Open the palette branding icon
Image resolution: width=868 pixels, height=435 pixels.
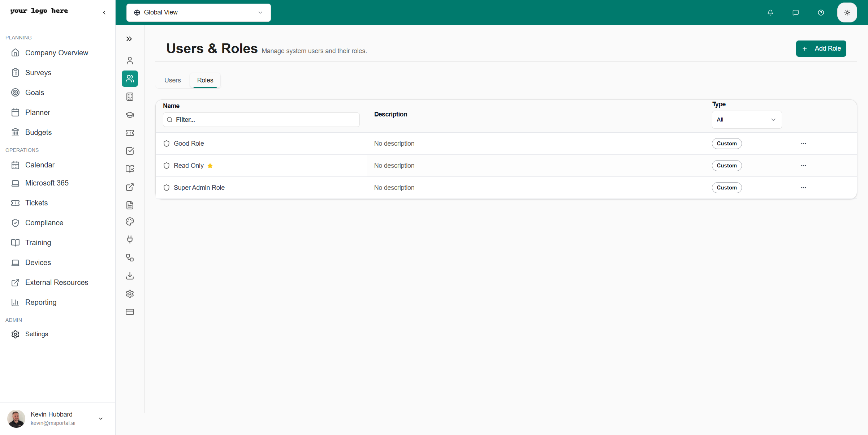[x=130, y=221]
